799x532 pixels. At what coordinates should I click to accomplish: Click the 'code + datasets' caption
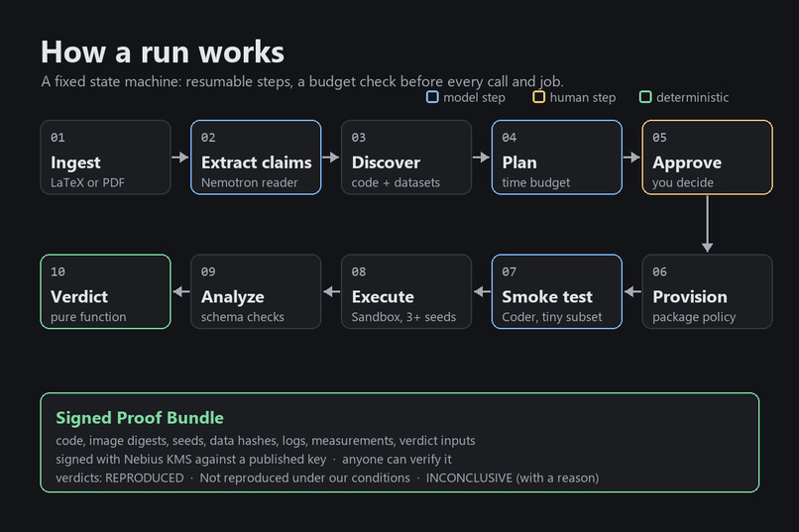(x=396, y=182)
